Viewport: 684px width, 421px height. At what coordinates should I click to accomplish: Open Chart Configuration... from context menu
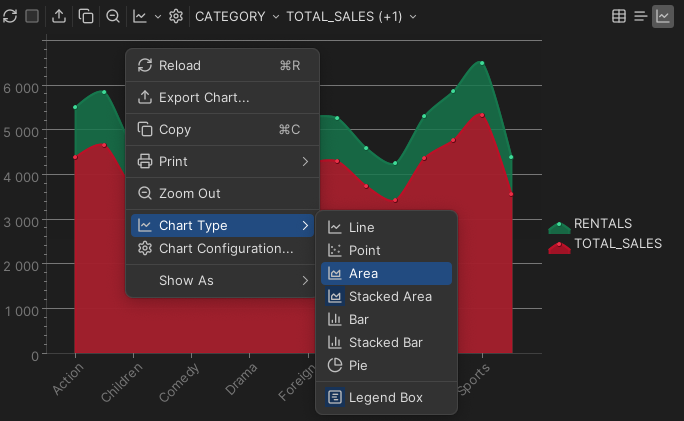pos(219,249)
